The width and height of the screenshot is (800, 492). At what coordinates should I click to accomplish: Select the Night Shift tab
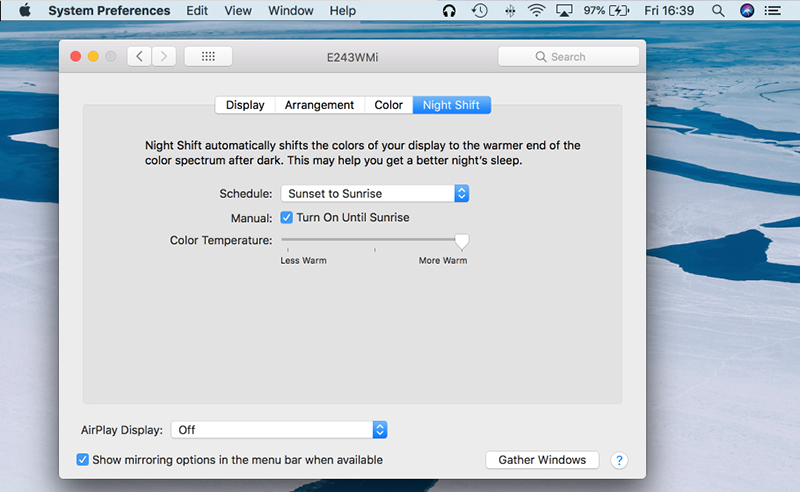(x=452, y=105)
